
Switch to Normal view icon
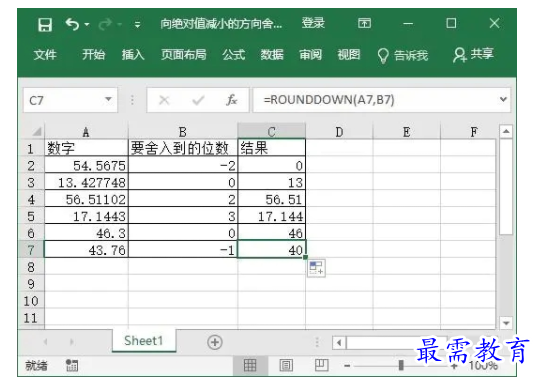pyautogui.click(x=250, y=365)
